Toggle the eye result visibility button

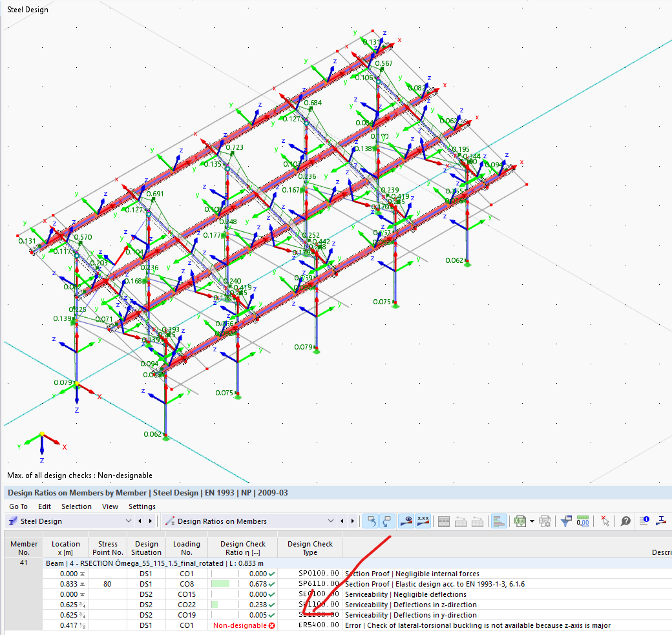[406, 521]
